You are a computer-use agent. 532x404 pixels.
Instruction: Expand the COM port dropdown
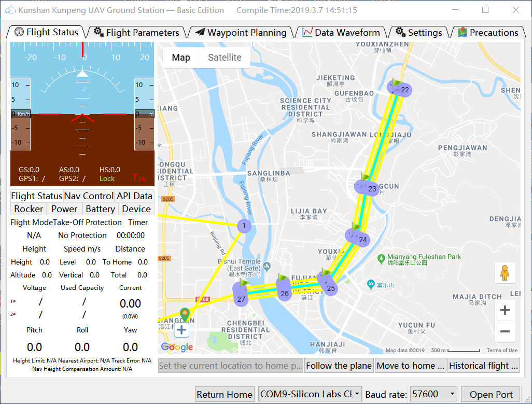point(310,394)
